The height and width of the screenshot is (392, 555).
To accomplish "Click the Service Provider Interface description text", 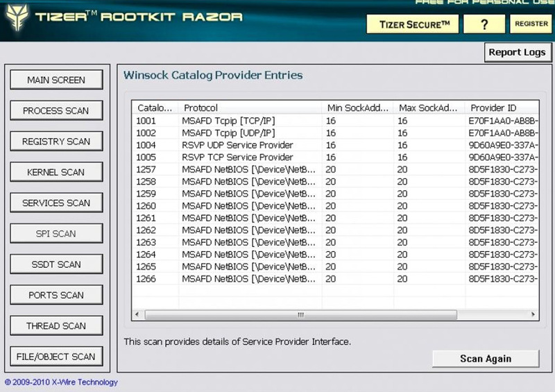I will [237, 342].
